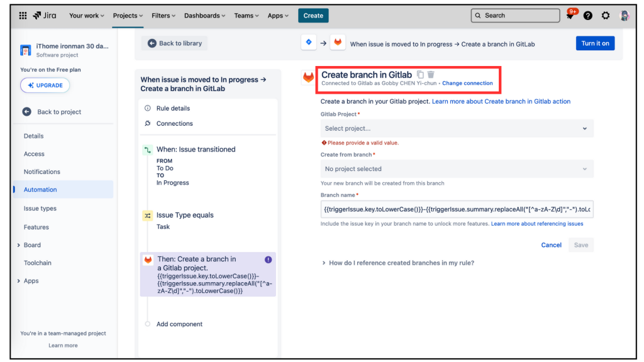Click Add component label
The height and width of the screenshot is (362, 644).
pos(179,324)
